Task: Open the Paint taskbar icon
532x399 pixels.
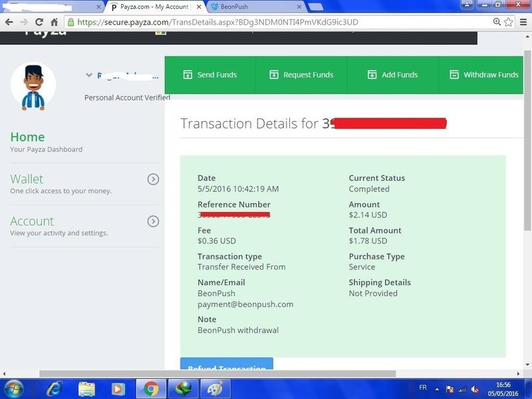Action: [215, 389]
